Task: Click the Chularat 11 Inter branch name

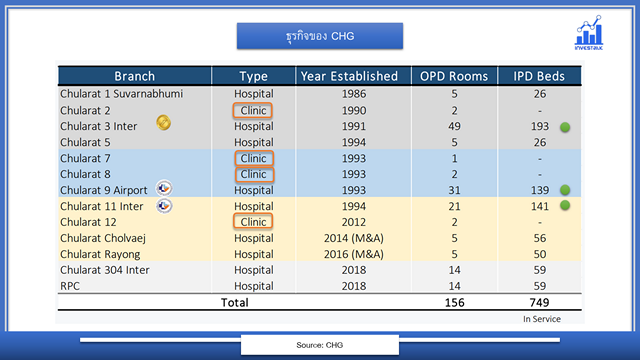Action: (x=102, y=206)
